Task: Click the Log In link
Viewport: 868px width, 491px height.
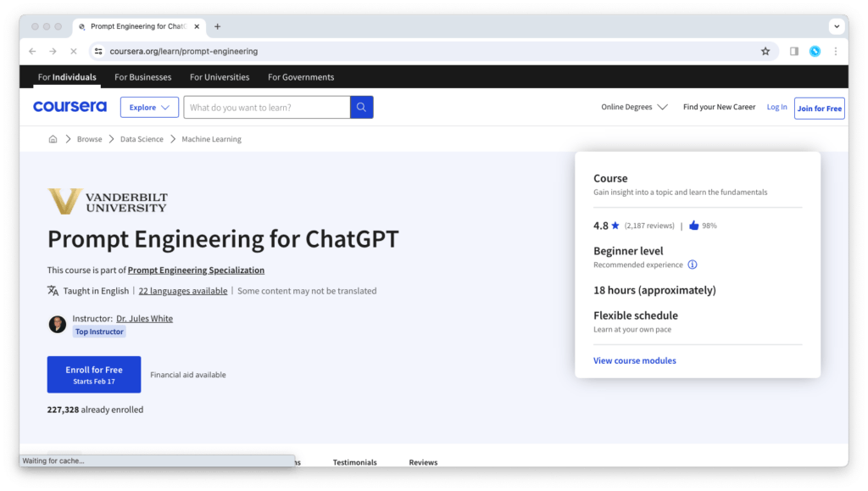Action: tap(776, 107)
